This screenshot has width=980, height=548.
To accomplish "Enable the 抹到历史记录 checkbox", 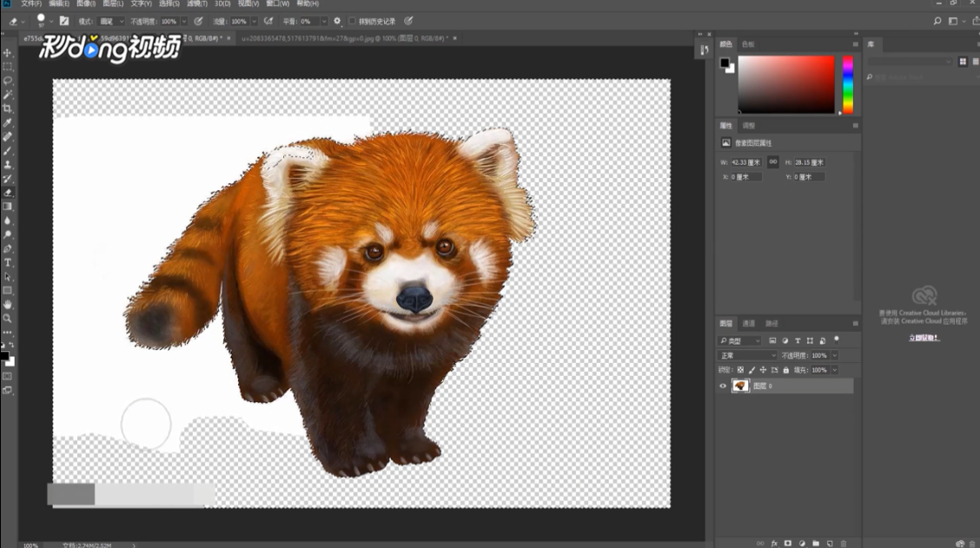I will 352,21.
